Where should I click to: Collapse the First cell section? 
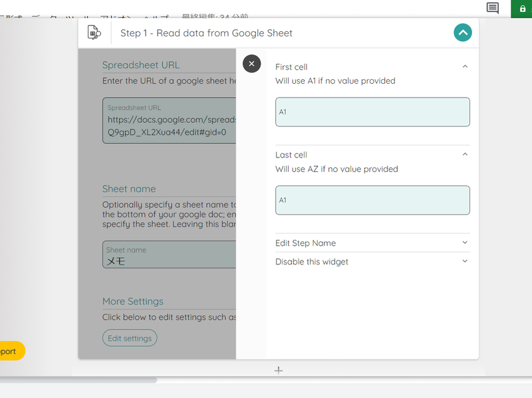[x=465, y=66]
